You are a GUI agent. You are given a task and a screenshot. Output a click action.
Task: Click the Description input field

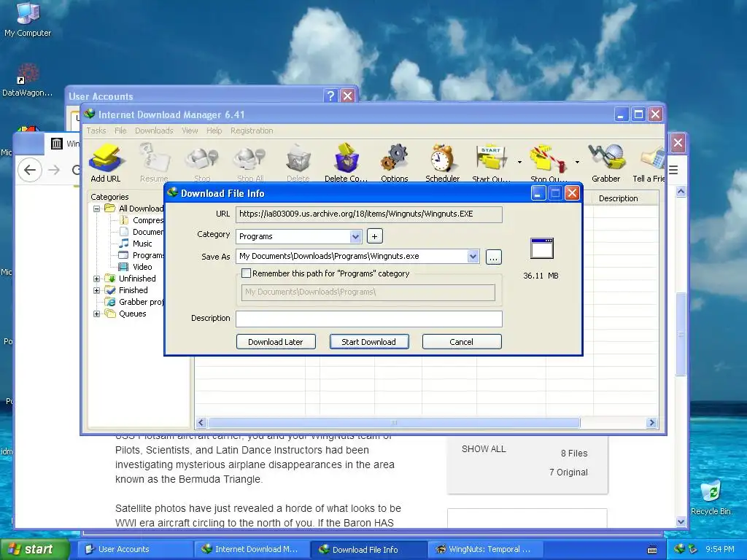(368, 319)
